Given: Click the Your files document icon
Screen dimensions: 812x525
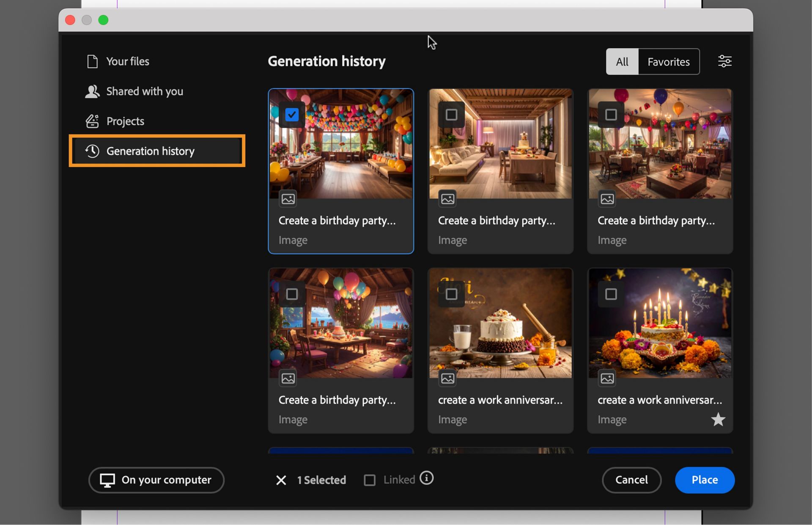Looking at the screenshot, I should [x=92, y=62].
